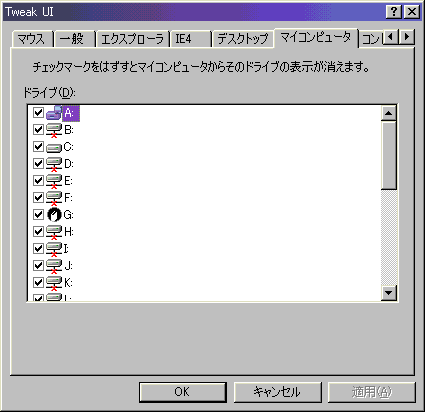Confirm with the OK button
Screen dimensions: 427x413
[x=182, y=392]
